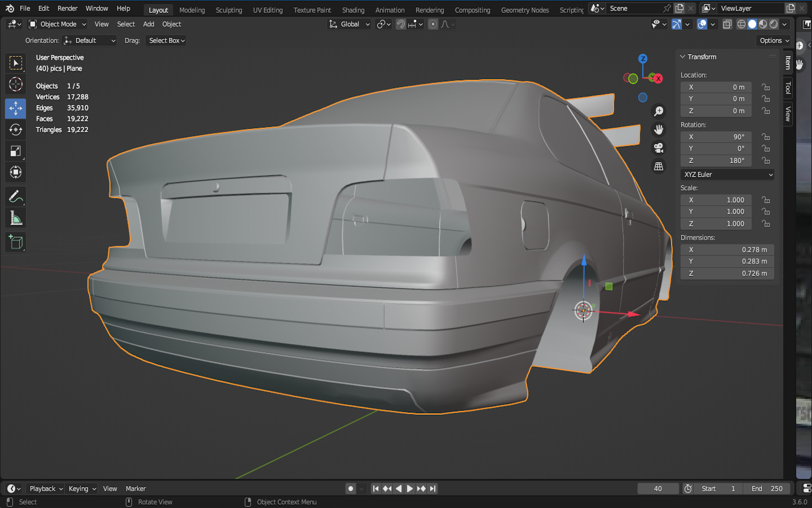Collapse the Transform panel
The width and height of the screenshot is (812, 508).
[683, 57]
